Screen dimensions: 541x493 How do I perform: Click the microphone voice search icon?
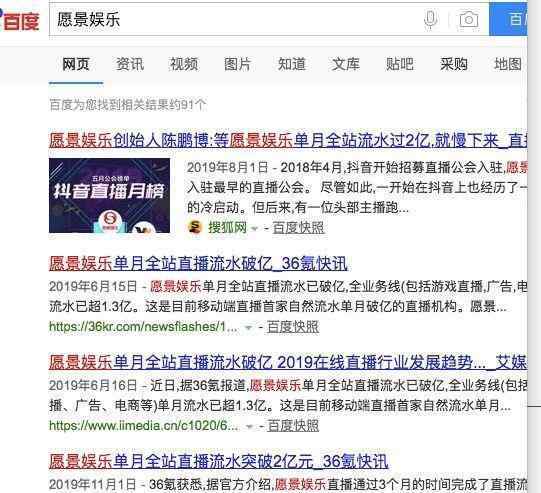pyautogui.click(x=430, y=19)
